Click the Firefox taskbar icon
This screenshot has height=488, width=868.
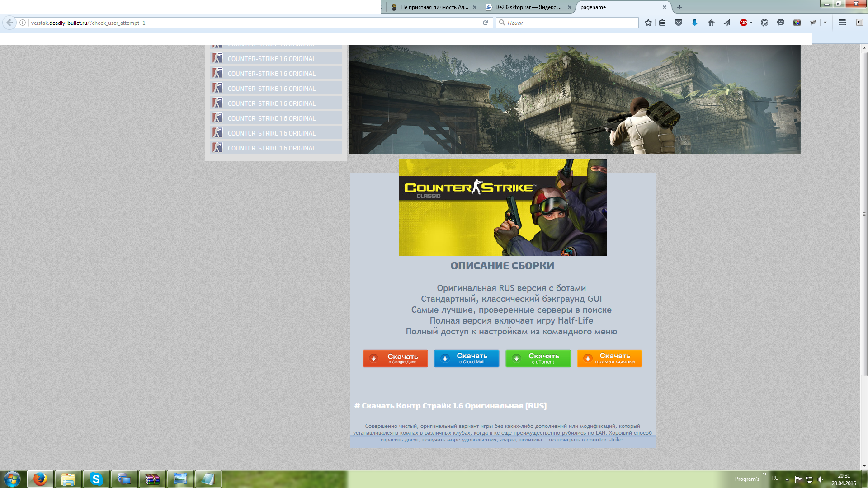click(40, 479)
